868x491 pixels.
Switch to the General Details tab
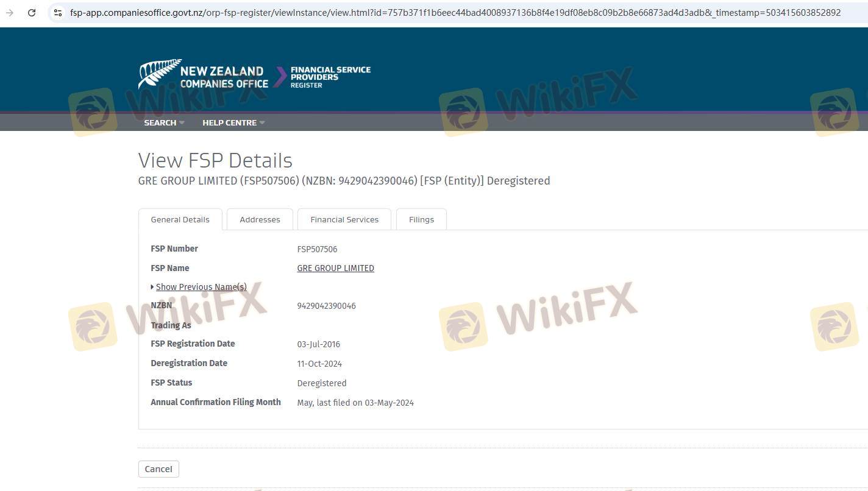click(180, 219)
